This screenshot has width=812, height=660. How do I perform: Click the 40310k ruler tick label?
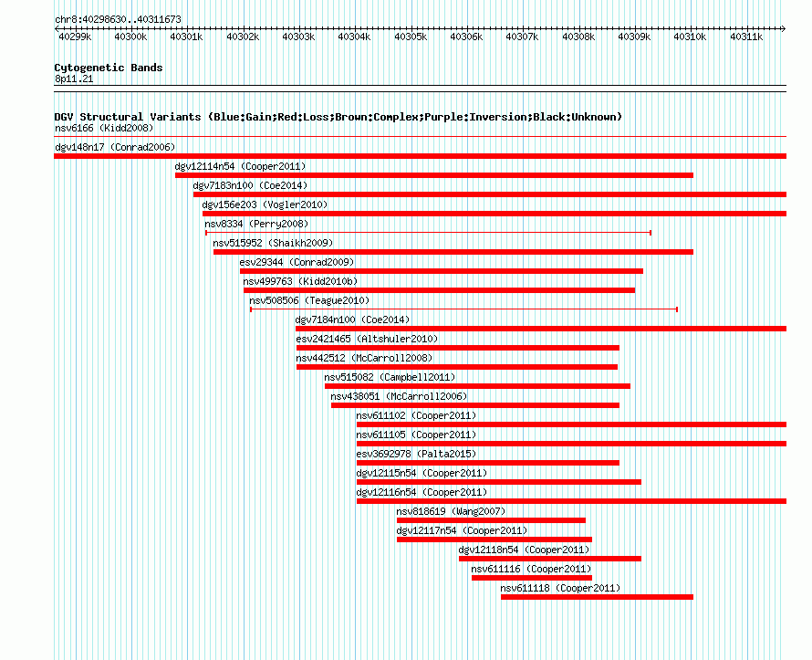click(x=690, y=37)
